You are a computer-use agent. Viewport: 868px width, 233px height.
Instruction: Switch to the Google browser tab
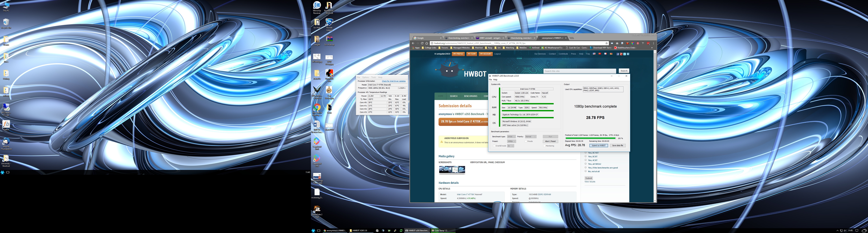[428, 38]
